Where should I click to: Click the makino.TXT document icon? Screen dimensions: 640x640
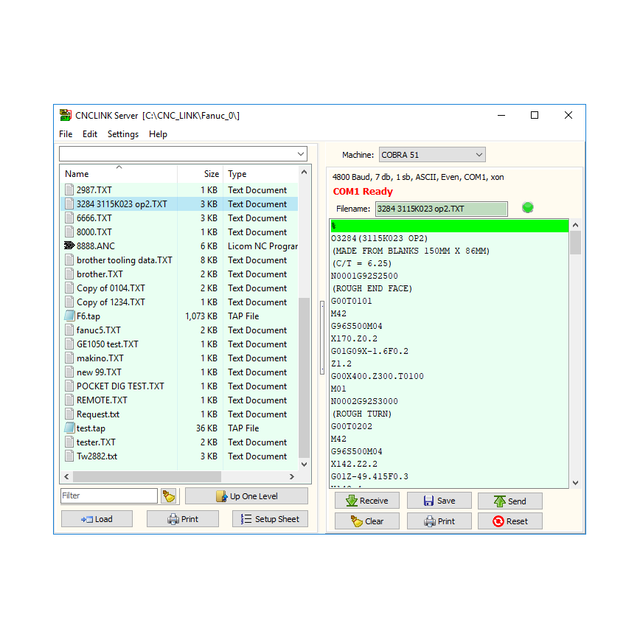[69, 358]
